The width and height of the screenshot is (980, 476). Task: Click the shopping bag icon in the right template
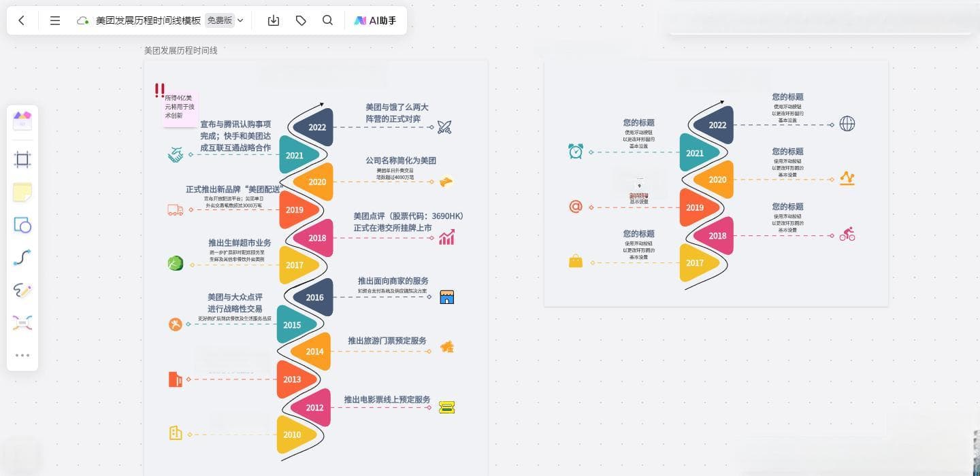tap(576, 261)
